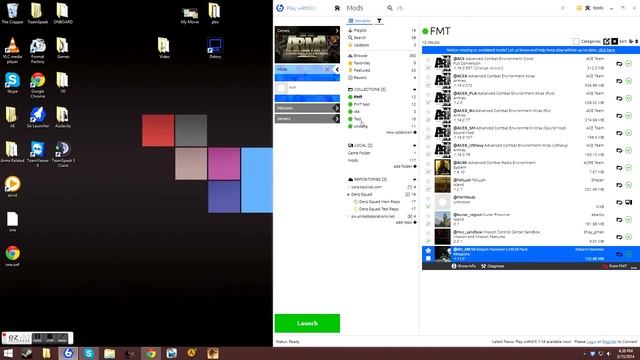This screenshot has height=360, width=640.
Task: Uncheck the @fallujah mod checkbox
Action: (x=428, y=189)
